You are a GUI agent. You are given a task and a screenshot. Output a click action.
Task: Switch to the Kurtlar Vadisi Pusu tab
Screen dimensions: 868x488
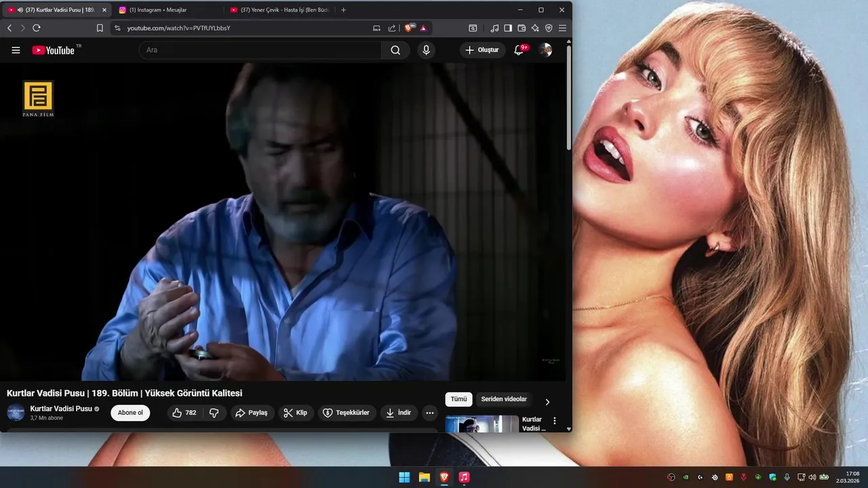click(57, 10)
